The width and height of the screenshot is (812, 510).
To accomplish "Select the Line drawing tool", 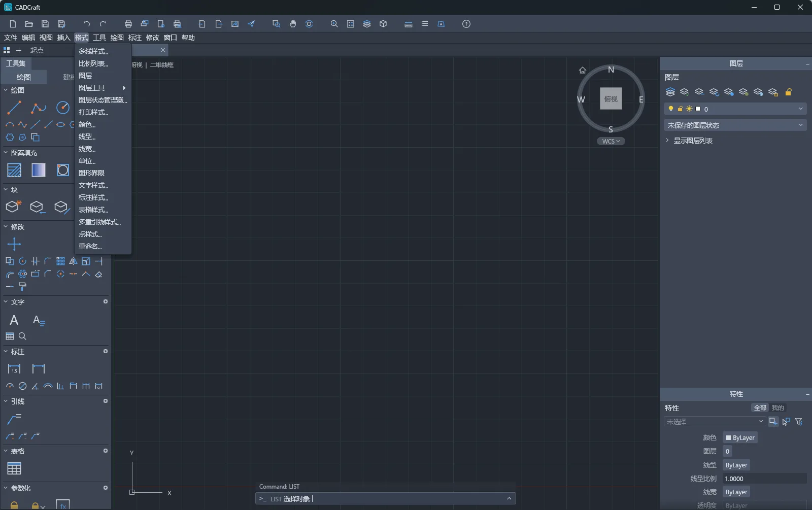I will tap(14, 108).
